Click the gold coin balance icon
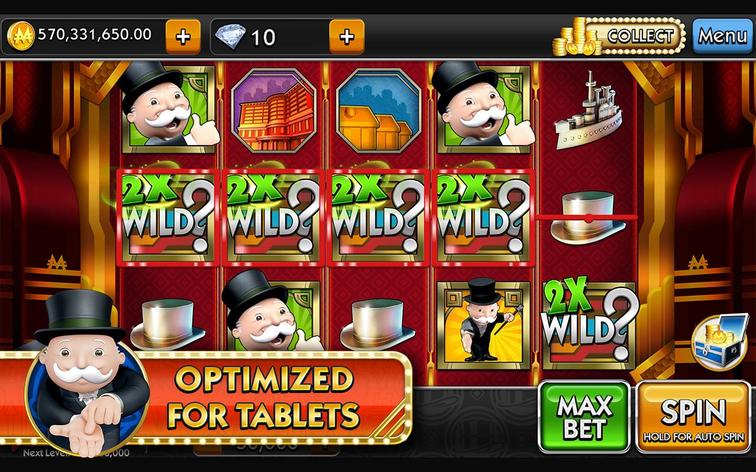Viewport: 756px width, 472px height. (21, 36)
